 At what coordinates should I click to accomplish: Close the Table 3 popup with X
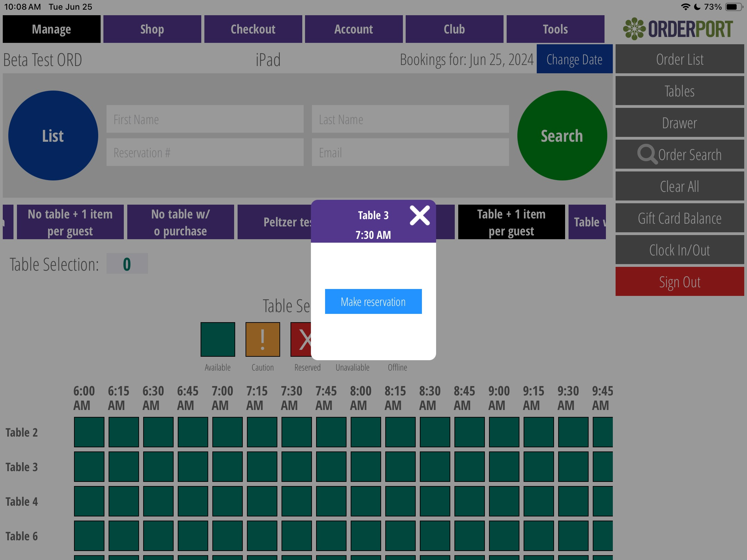click(x=419, y=215)
